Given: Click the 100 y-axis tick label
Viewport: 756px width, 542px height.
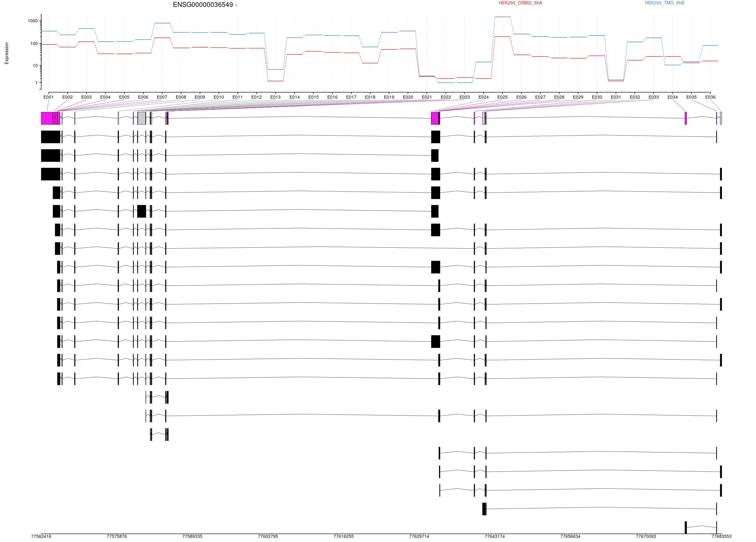Looking at the screenshot, I should [34, 44].
